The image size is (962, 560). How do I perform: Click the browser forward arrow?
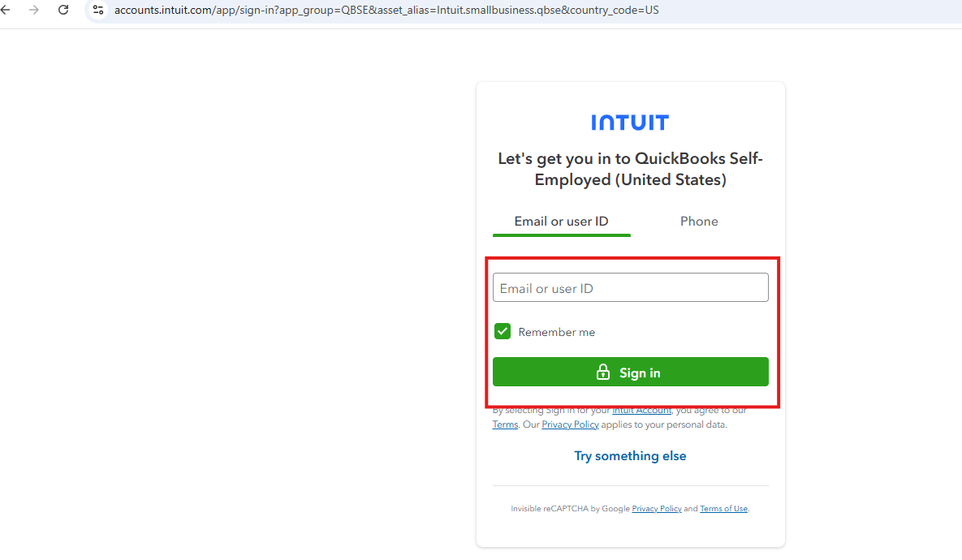(34, 10)
